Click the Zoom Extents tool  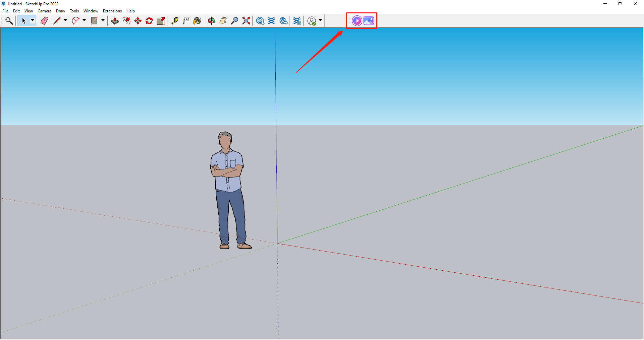pos(246,21)
